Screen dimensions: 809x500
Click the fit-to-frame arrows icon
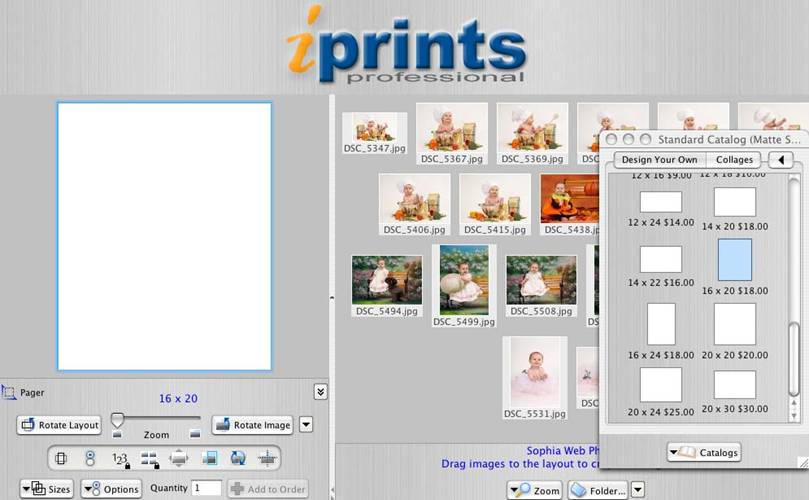point(179,459)
